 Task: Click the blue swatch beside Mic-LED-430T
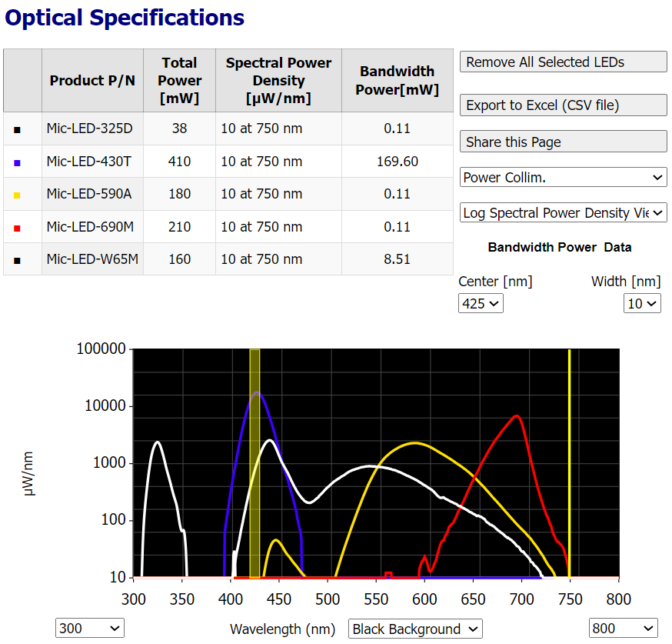tap(17, 163)
